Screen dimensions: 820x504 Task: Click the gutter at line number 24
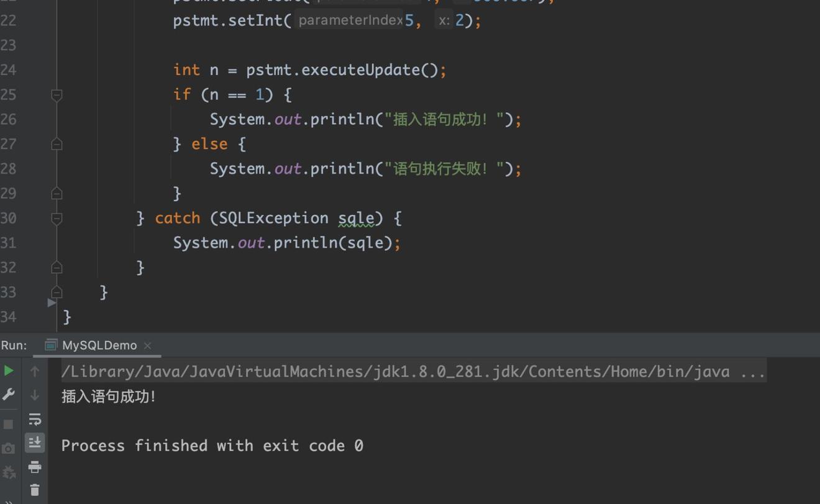pyautogui.click(x=9, y=70)
